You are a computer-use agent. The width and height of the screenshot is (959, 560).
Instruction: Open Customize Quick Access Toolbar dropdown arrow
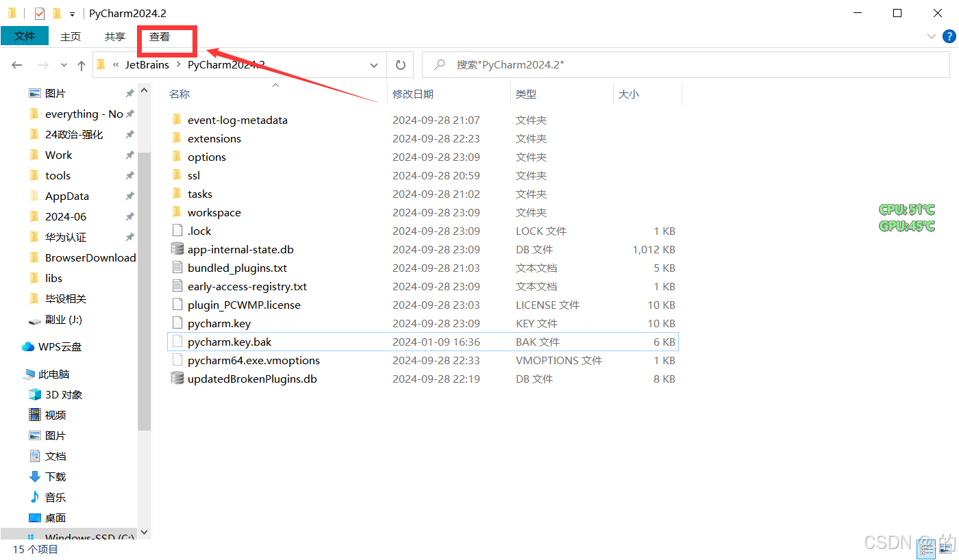pos(72,14)
